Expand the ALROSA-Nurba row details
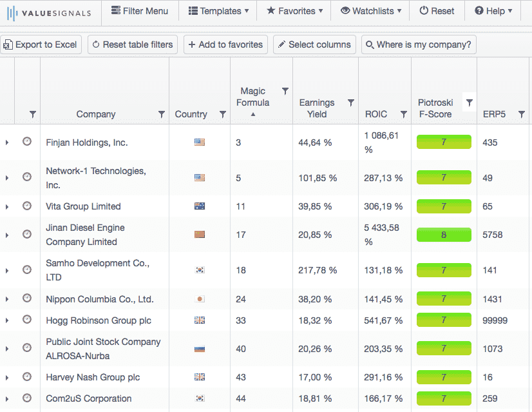Screen dimensions: 532x412 click(7, 349)
